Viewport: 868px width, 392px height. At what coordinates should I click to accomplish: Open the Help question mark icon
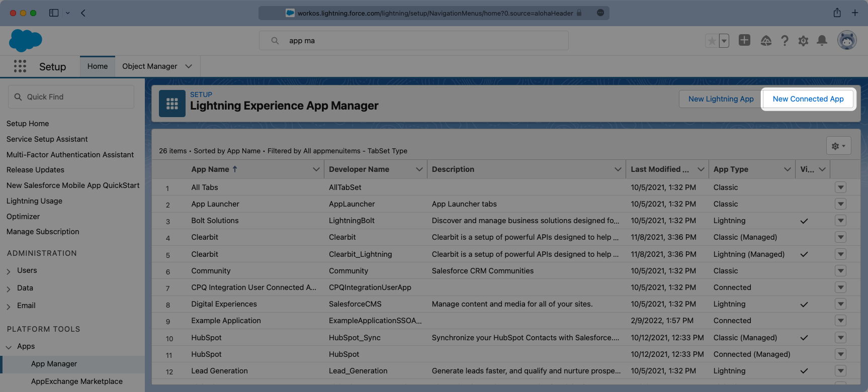click(x=785, y=41)
